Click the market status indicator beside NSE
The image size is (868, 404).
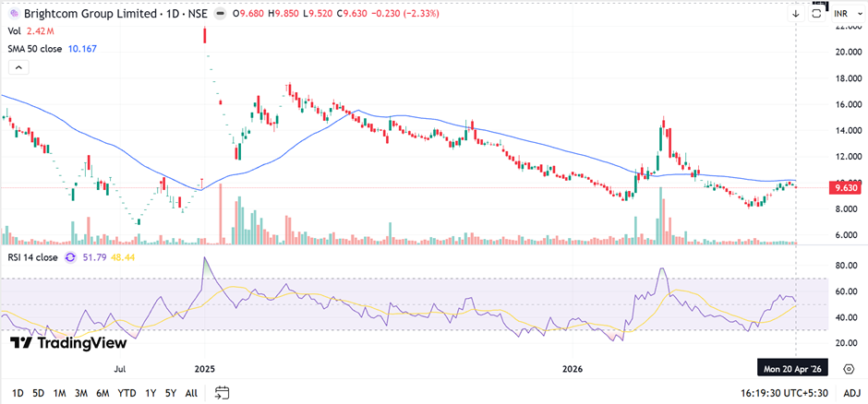coord(220,15)
